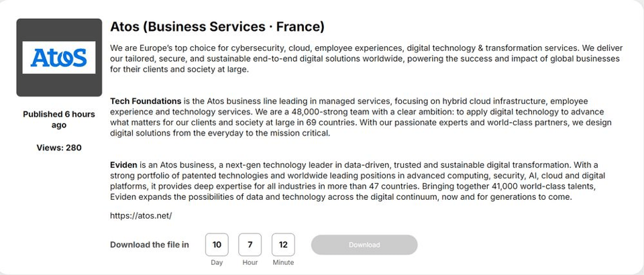Screen dimensions: 644x275
Task: Click the word 'Atos' in the heading
Action: point(125,27)
